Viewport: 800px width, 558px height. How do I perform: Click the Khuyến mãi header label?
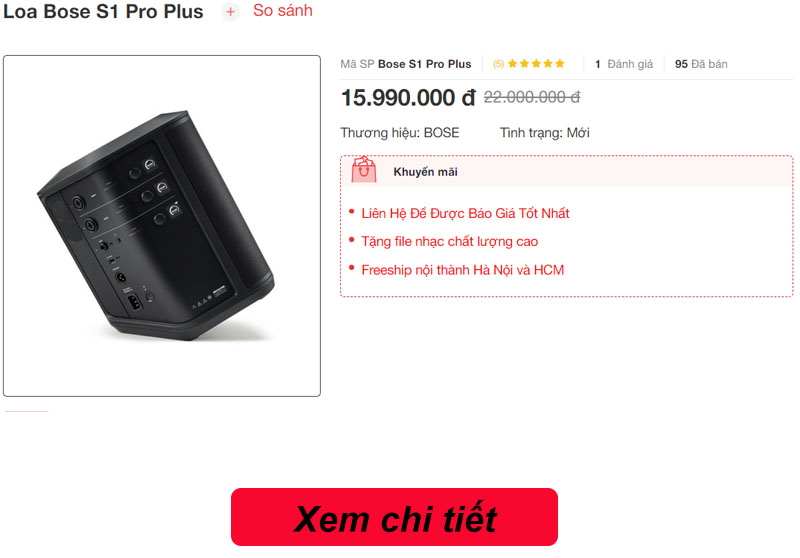click(x=426, y=172)
